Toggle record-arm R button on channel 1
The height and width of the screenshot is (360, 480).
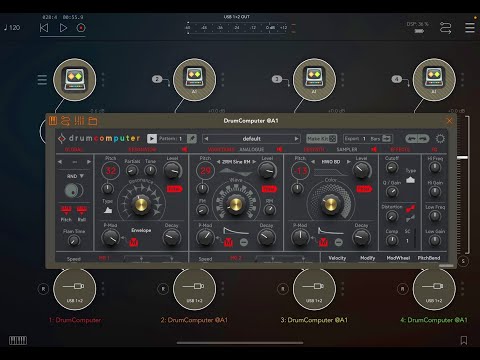tap(43, 289)
